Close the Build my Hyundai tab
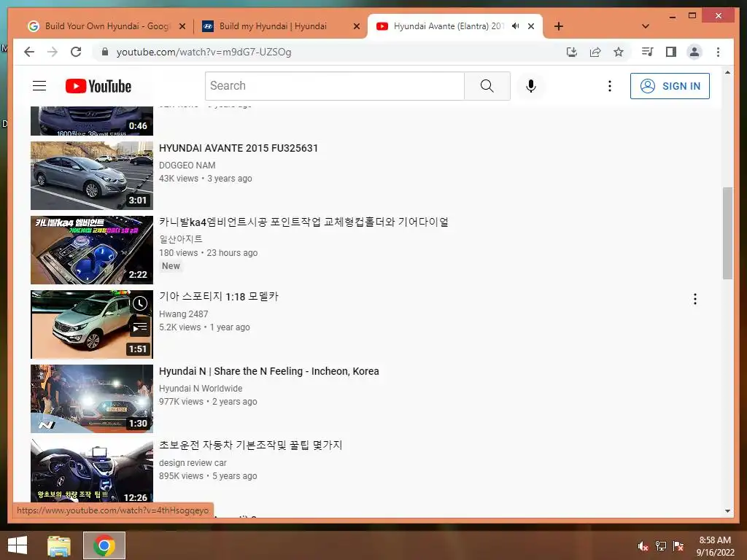The height and width of the screenshot is (560, 747). tap(356, 26)
